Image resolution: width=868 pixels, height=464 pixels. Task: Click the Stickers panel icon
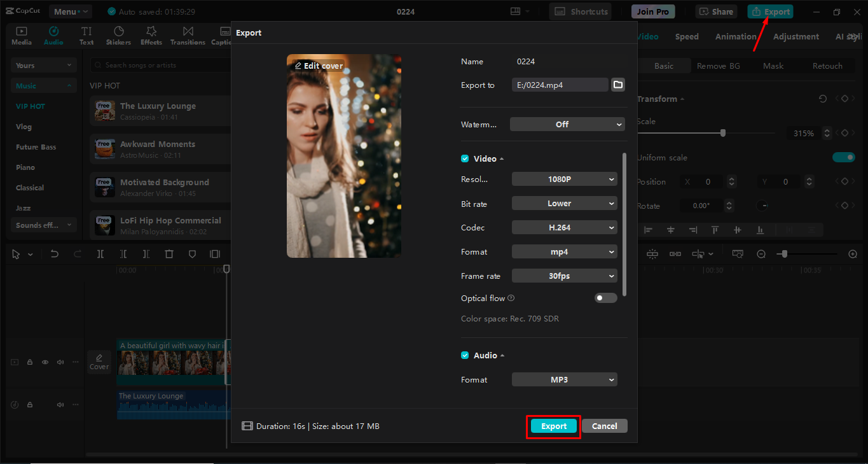pos(118,36)
